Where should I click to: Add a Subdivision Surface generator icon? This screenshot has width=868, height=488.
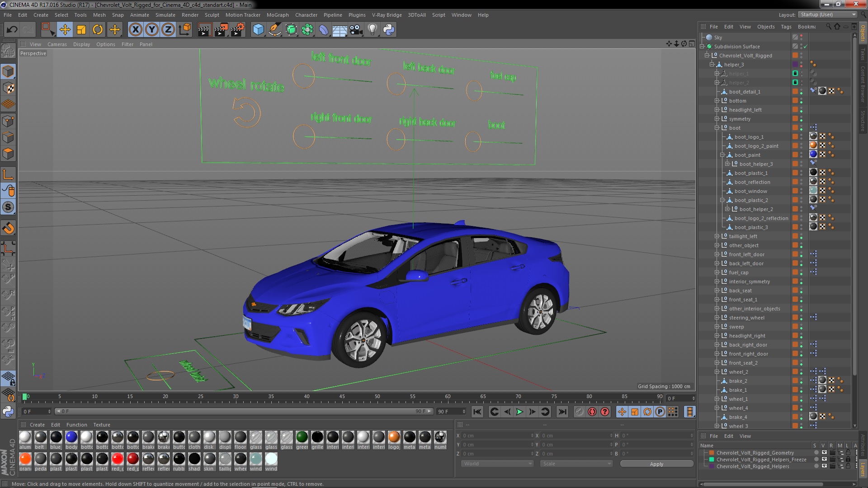(292, 30)
